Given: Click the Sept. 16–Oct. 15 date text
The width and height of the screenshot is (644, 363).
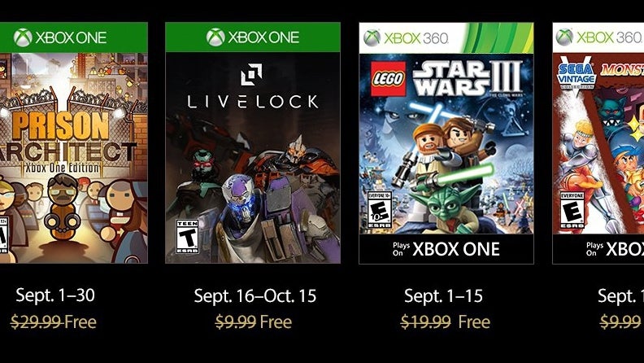Looking at the screenshot, I should click(x=255, y=296).
